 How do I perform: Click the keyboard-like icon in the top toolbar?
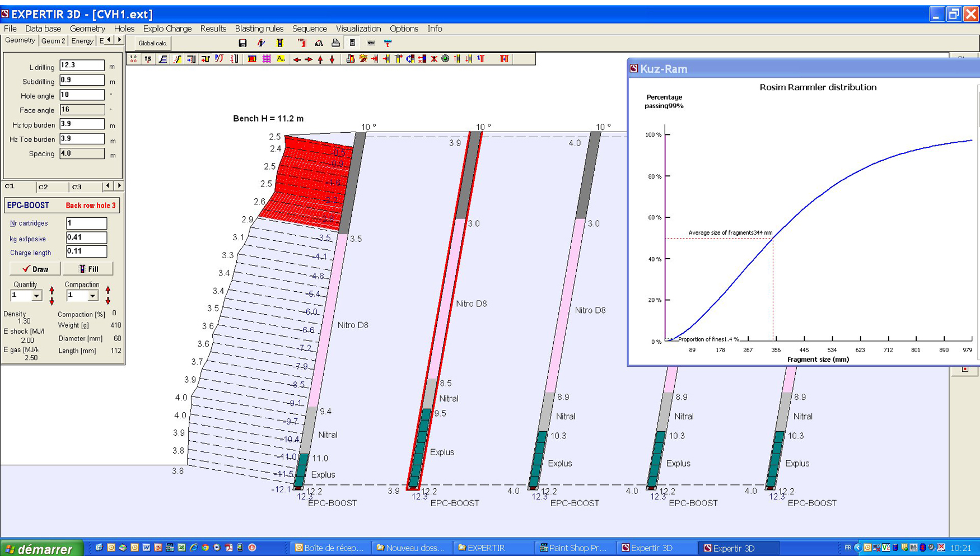point(370,43)
